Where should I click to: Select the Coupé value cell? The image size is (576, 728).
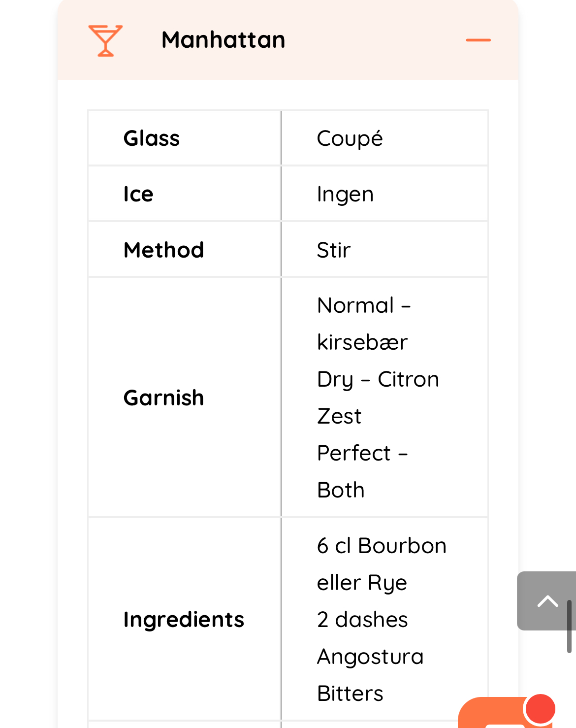(x=350, y=138)
